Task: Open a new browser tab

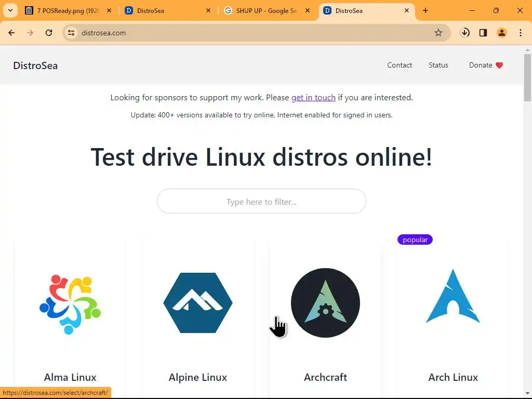Action: [425, 10]
